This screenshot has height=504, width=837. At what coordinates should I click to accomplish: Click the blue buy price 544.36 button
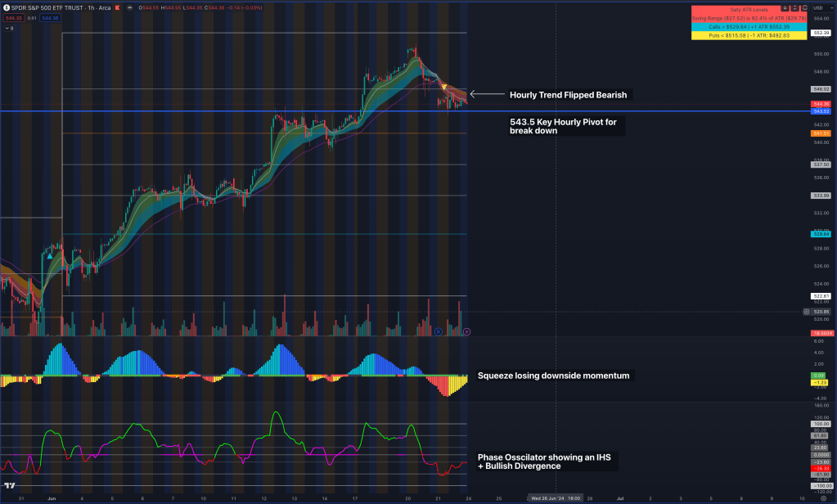(x=50, y=16)
